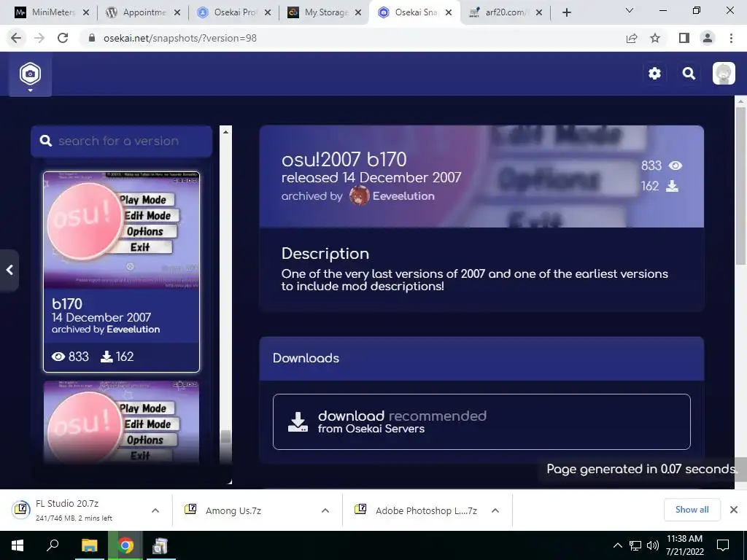Open Chrome profile icon
This screenshot has height=560, width=747.
tap(708, 38)
